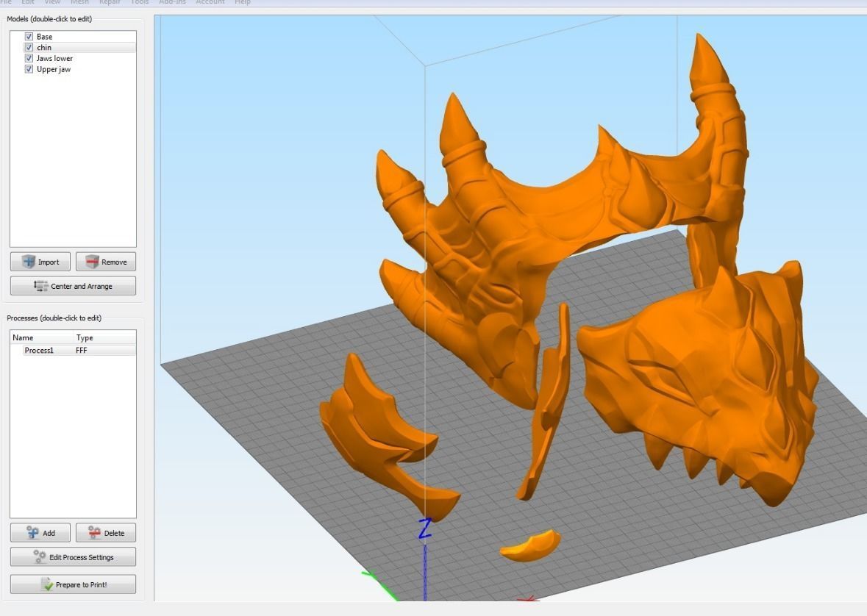Select the Upper jaw model name
Image resolution: width=867 pixels, height=616 pixels.
(54, 69)
